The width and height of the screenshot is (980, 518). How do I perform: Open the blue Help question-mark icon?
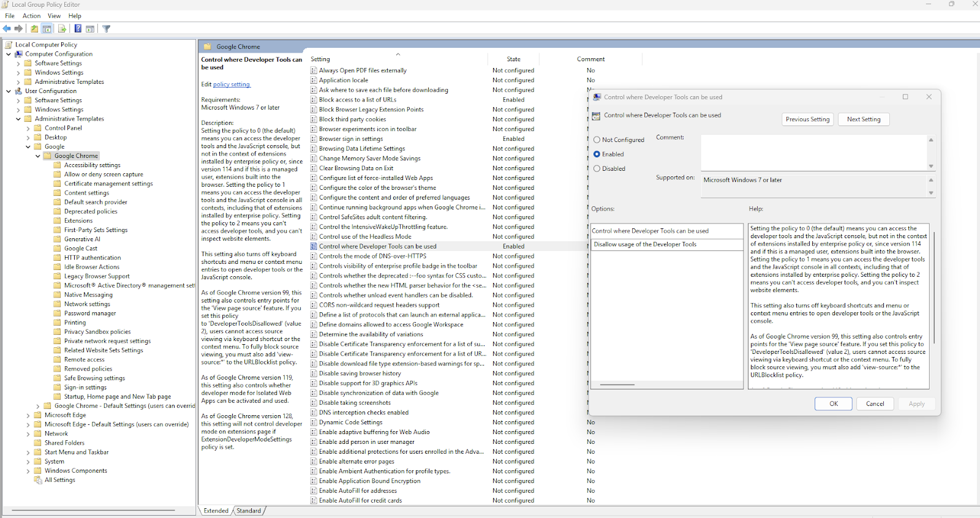coord(78,29)
